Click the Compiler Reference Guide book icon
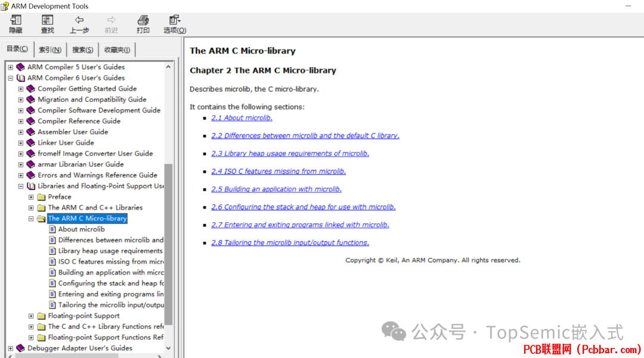 [31, 121]
